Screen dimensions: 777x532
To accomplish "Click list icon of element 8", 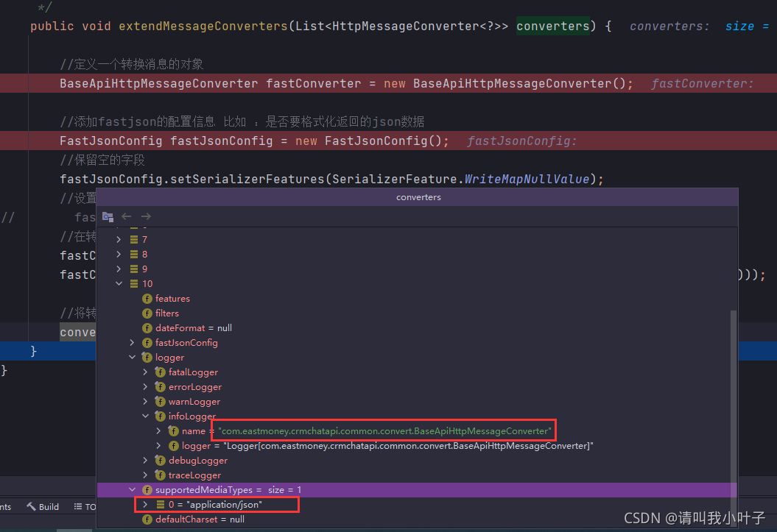I will click(x=134, y=255).
